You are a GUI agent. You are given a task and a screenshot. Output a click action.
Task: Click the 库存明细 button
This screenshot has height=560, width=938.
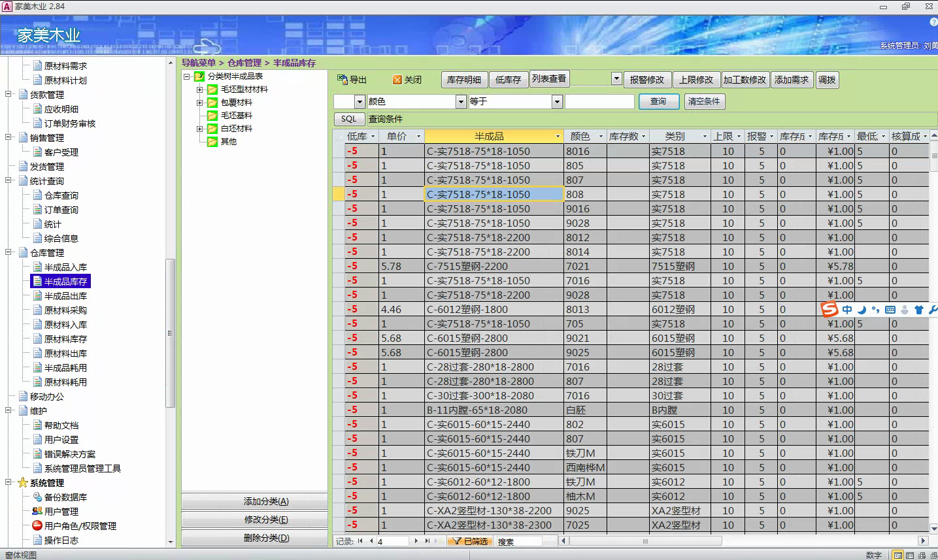(x=464, y=80)
